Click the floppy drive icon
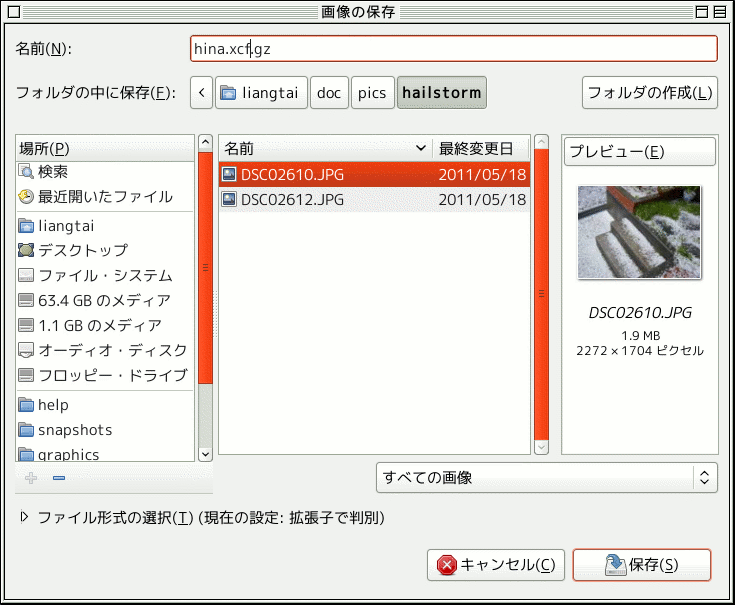 (x=26, y=375)
